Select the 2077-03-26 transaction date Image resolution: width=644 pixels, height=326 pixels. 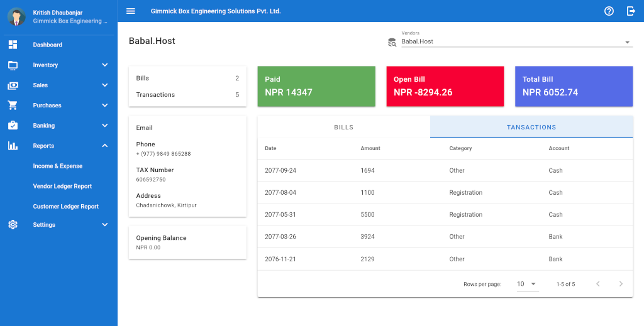tap(280, 237)
